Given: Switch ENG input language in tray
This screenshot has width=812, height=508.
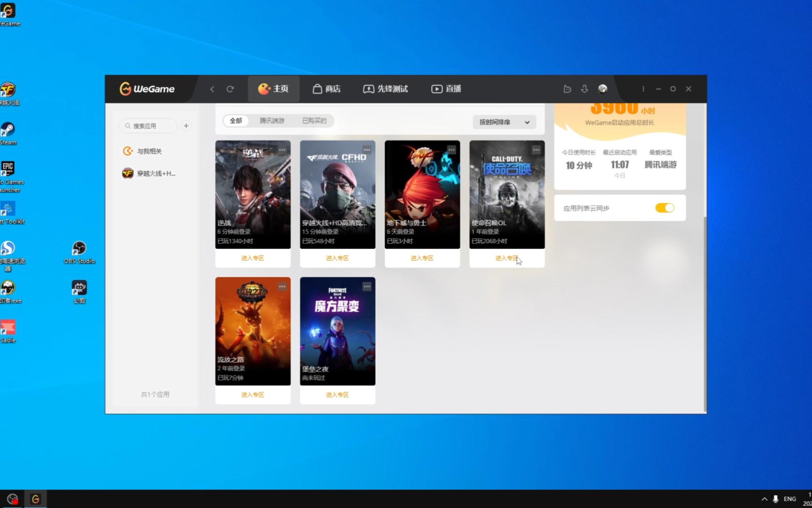Looking at the screenshot, I should (790, 499).
